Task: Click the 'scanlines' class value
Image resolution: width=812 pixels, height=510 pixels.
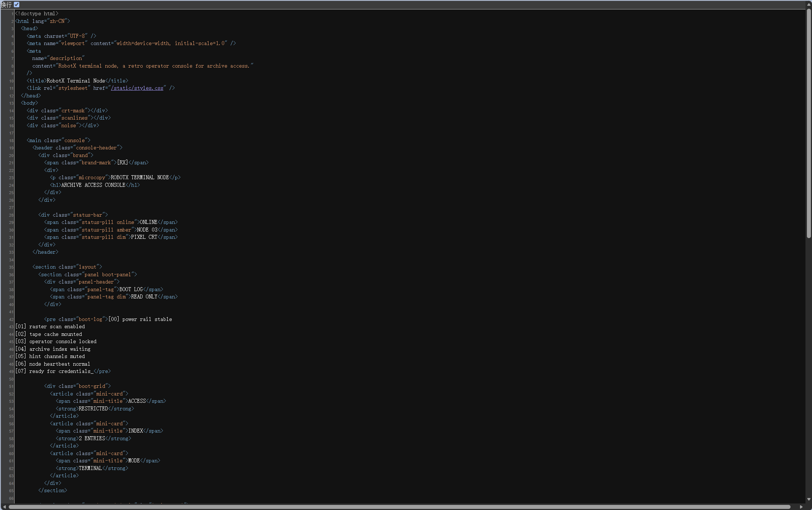Action: tap(74, 118)
